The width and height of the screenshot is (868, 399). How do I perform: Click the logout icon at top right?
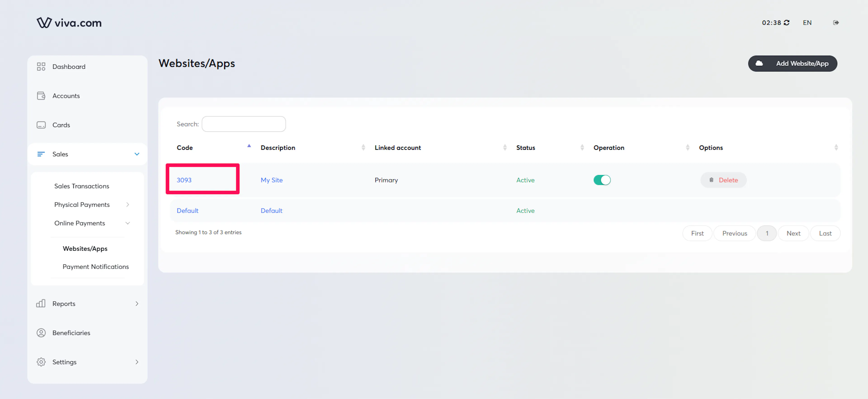(836, 23)
